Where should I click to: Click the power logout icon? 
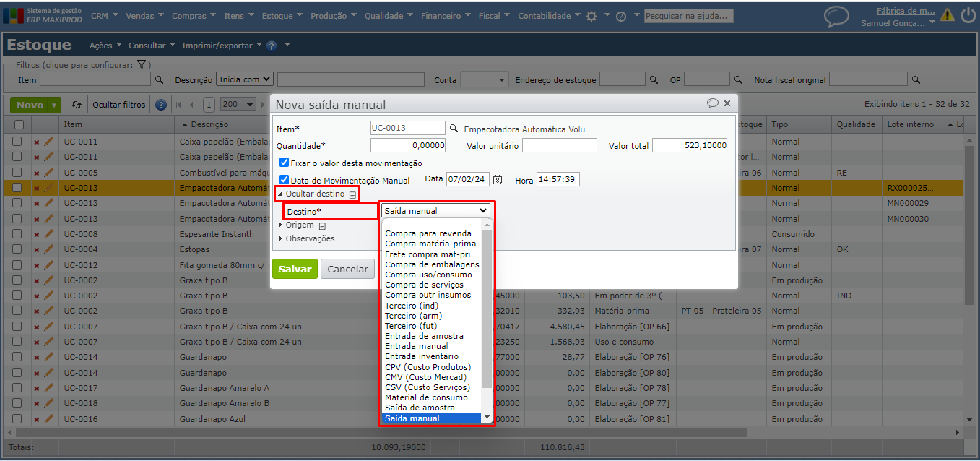point(968,15)
